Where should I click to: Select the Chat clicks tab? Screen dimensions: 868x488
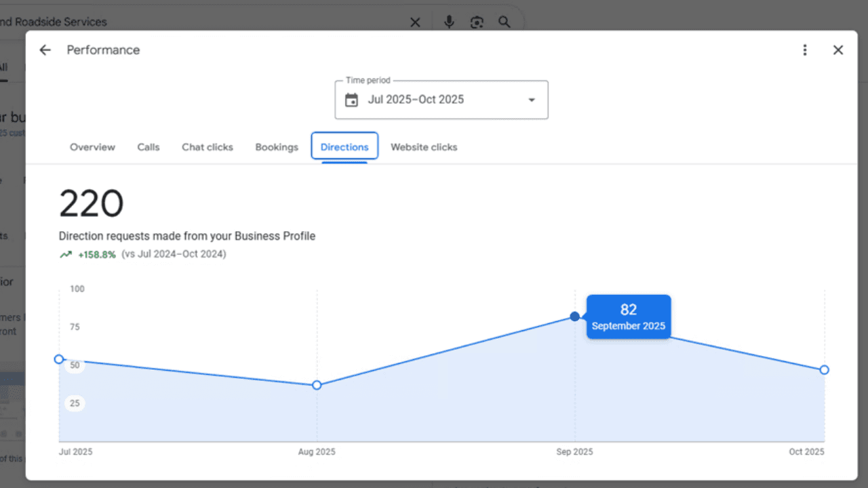207,147
